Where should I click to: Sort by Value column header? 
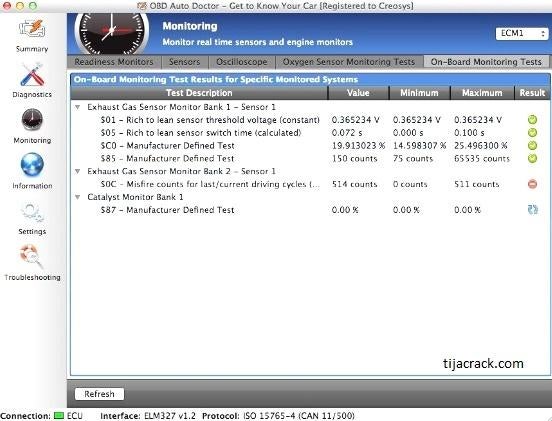tap(358, 93)
